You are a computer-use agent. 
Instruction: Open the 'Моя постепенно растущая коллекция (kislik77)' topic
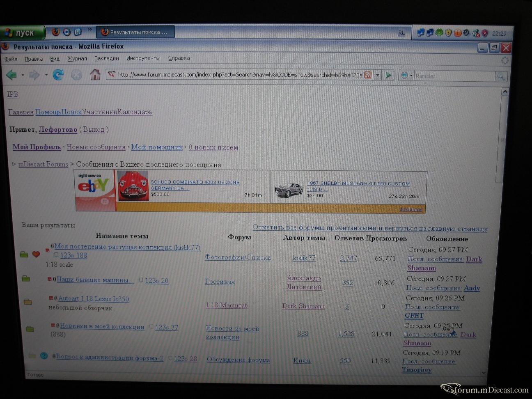(x=127, y=247)
